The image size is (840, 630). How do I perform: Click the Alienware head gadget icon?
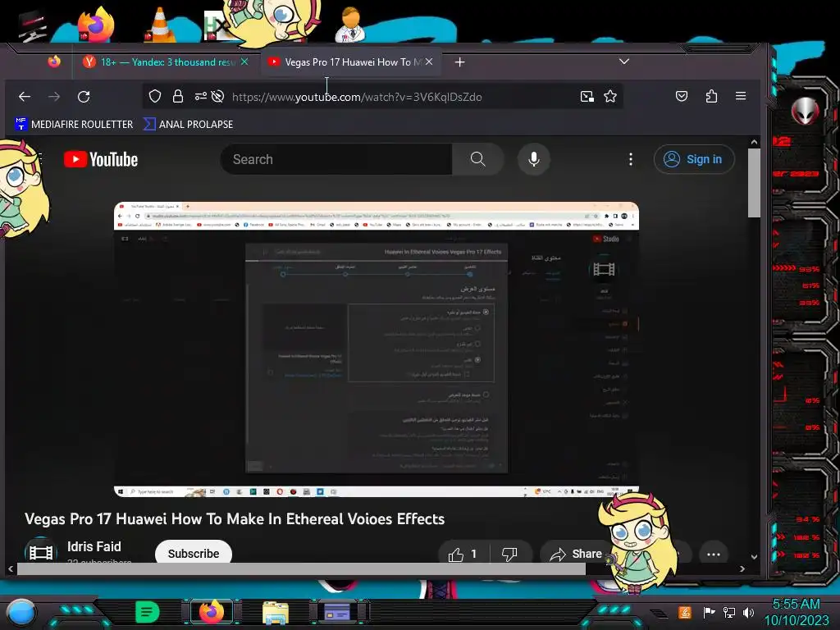[x=805, y=111]
